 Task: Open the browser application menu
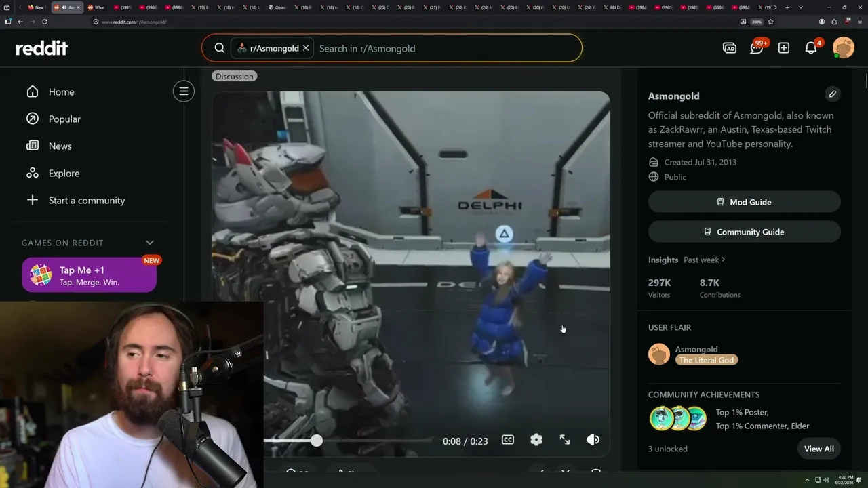tap(860, 22)
